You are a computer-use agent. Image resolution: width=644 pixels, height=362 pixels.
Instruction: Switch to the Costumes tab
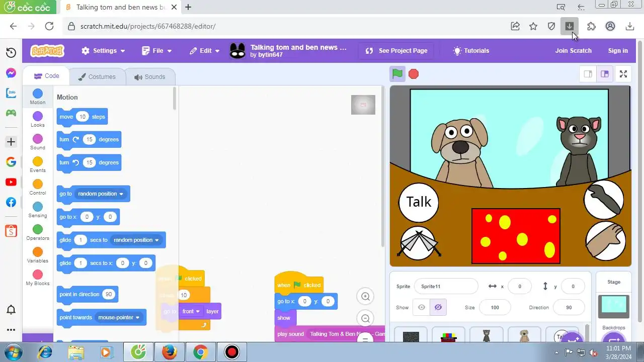point(97,77)
